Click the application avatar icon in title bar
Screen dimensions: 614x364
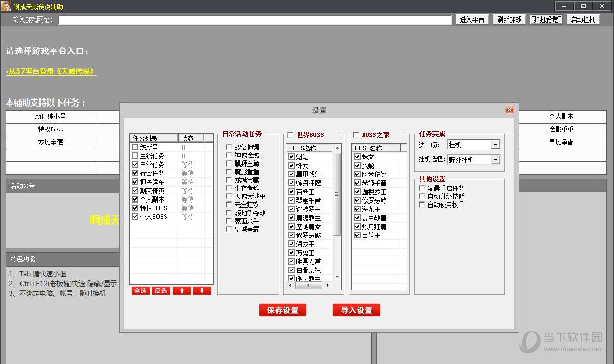point(6,6)
